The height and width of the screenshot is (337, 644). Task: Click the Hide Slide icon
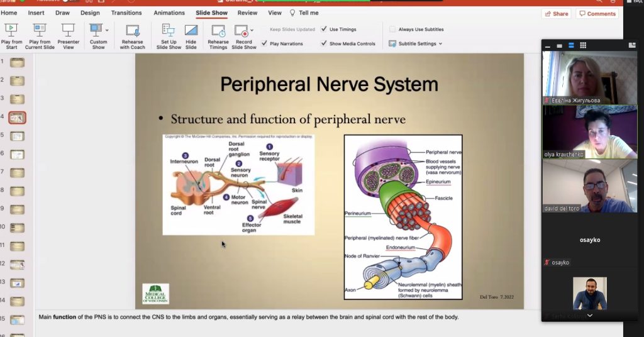[x=191, y=30]
